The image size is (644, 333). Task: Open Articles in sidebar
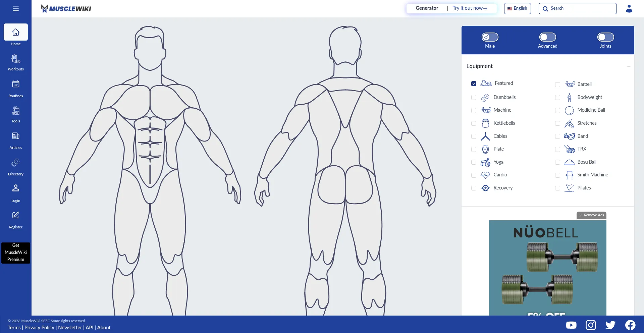click(16, 141)
